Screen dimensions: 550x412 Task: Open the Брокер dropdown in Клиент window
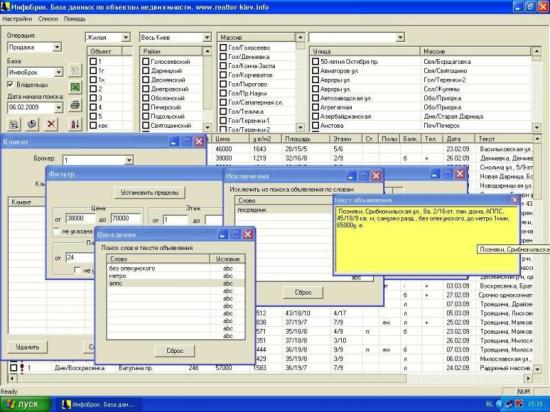tap(129, 160)
